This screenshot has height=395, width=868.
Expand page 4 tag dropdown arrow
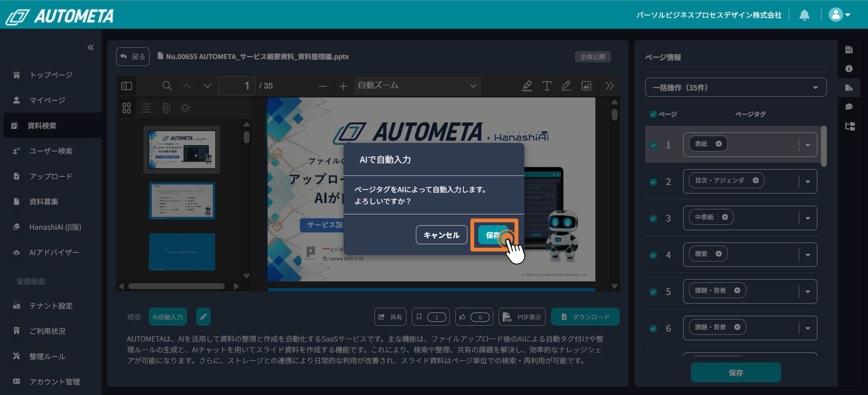808,255
